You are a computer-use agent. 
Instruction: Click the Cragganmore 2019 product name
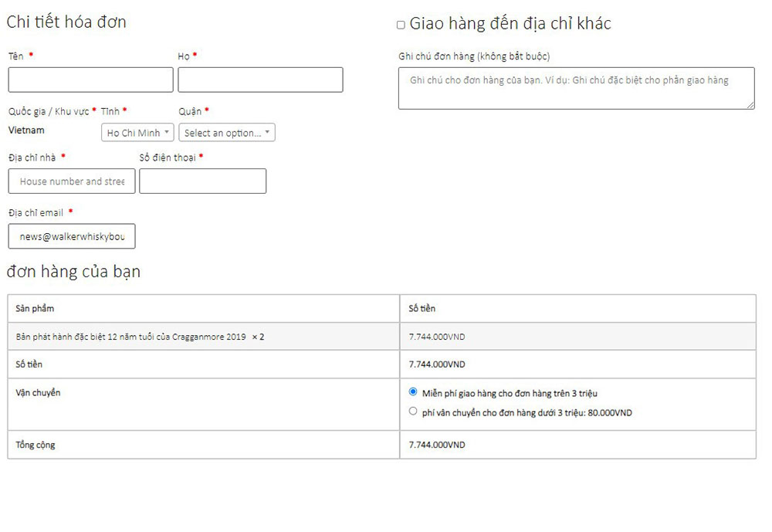[x=130, y=337]
